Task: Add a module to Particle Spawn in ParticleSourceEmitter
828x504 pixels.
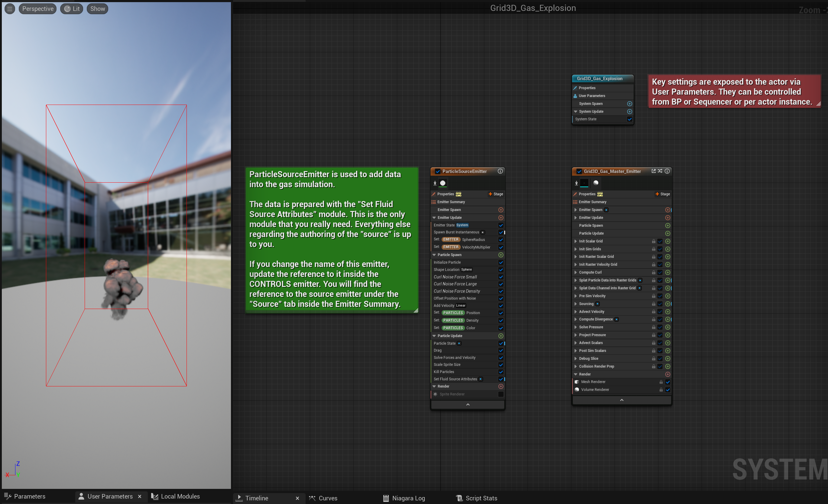Action: [501, 255]
